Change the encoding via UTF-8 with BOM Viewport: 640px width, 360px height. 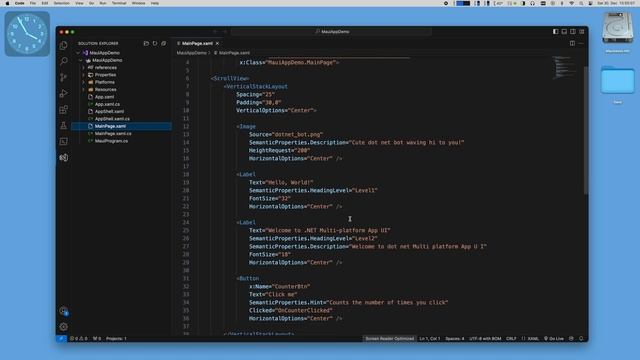tap(485, 338)
